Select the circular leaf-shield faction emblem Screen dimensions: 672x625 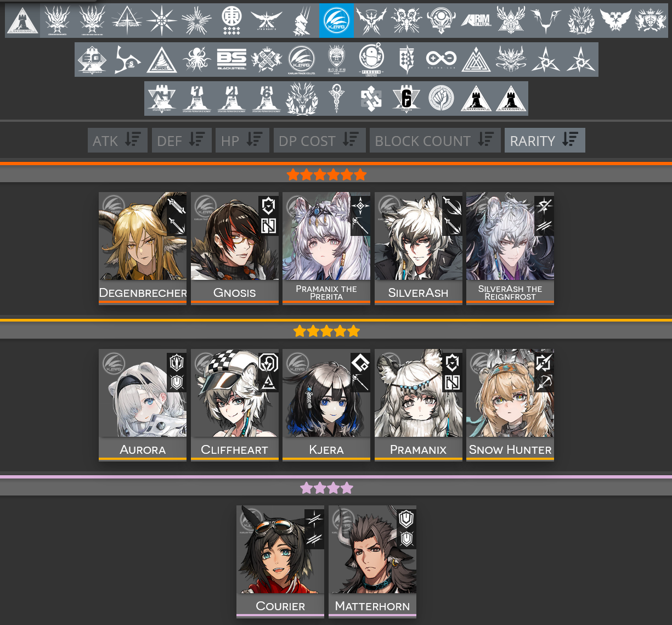click(441, 98)
